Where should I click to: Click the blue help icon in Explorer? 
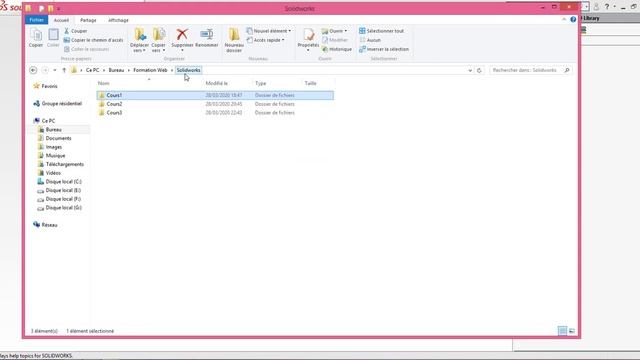(573, 19)
